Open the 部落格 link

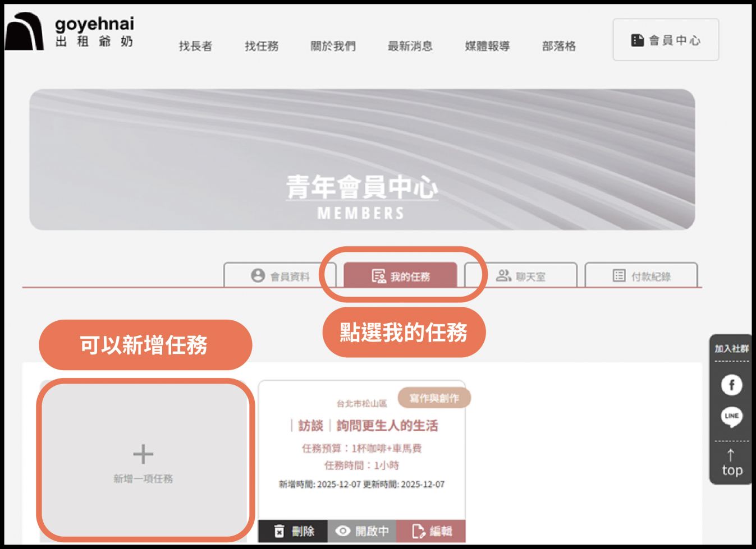tap(559, 46)
